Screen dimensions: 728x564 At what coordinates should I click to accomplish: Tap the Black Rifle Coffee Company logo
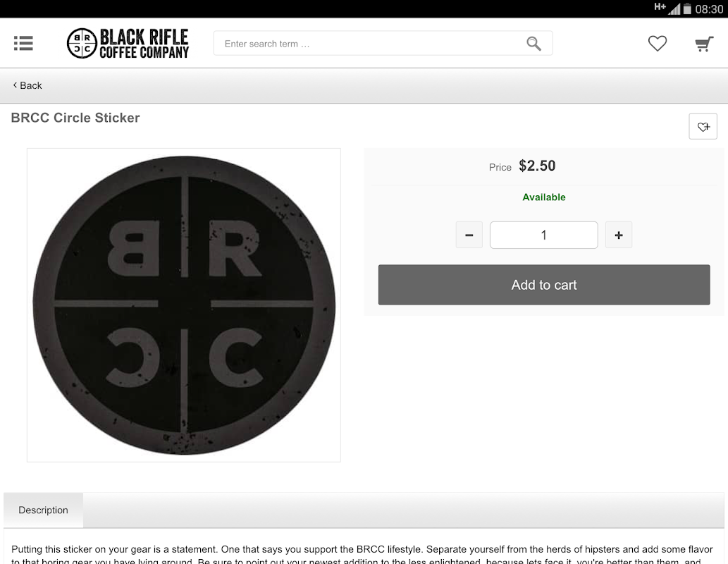[128, 43]
